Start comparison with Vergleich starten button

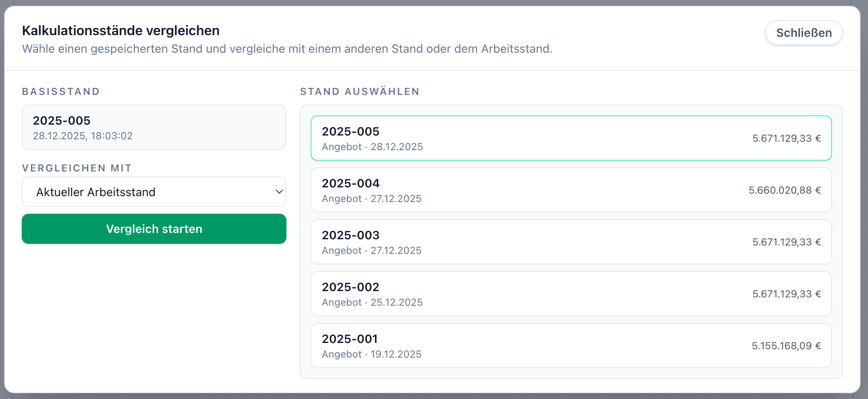(x=154, y=229)
